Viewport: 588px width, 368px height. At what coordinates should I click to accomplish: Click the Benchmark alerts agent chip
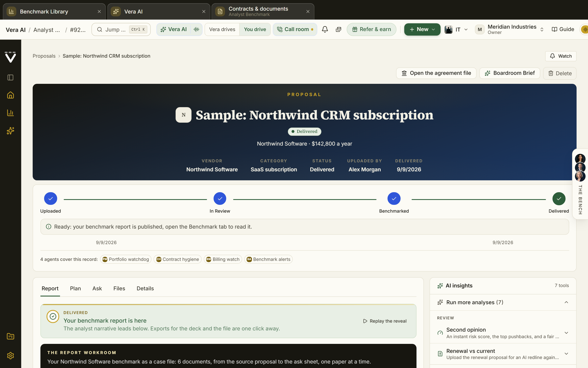(x=268, y=259)
